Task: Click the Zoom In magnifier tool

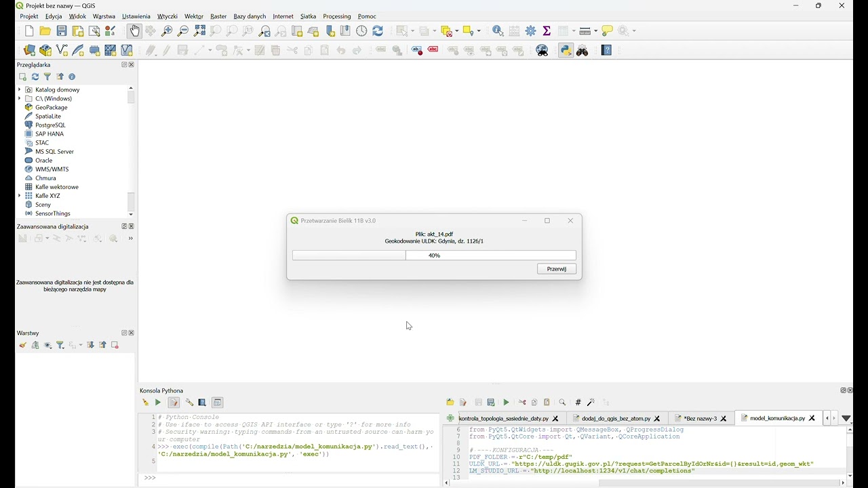Action: 167,31
